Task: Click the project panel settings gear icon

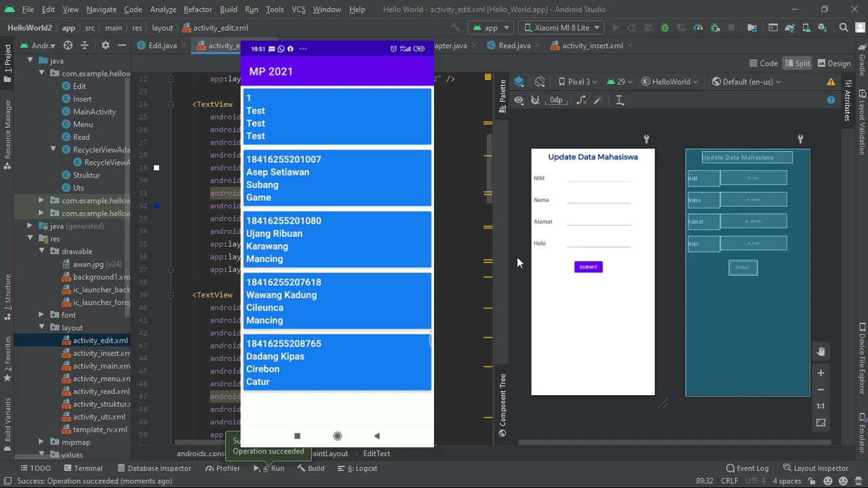Action: (x=105, y=45)
